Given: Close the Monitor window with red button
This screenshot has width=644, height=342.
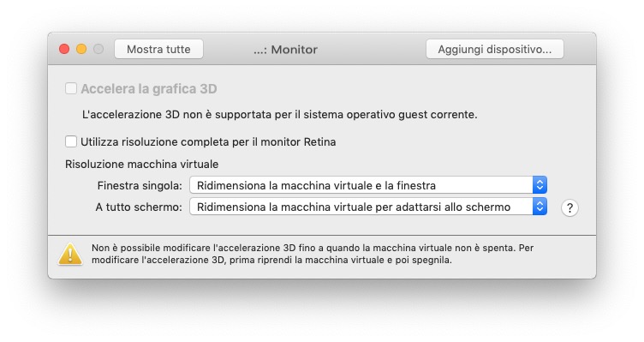Looking at the screenshot, I should pyautogui.click(x=64, y=50).
